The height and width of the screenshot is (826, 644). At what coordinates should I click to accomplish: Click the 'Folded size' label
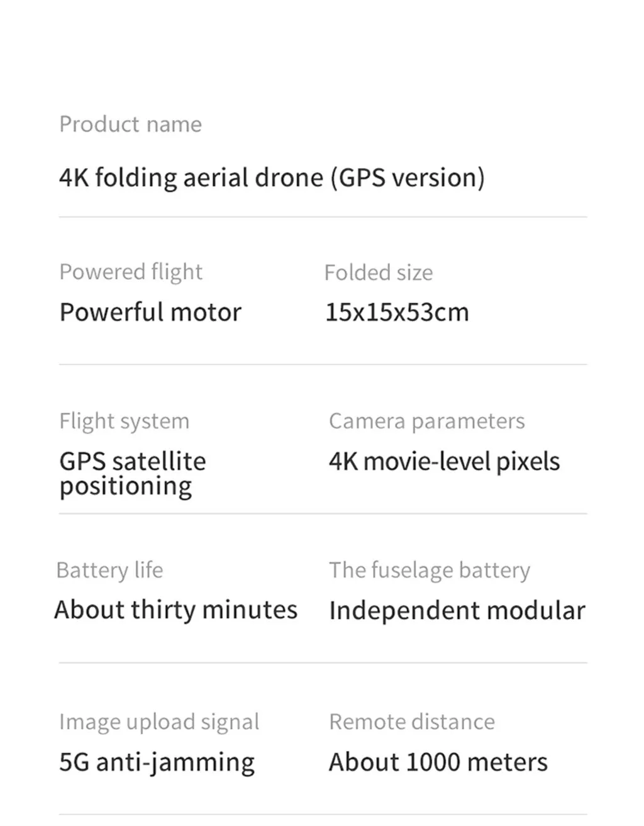[x=379, y=272]
